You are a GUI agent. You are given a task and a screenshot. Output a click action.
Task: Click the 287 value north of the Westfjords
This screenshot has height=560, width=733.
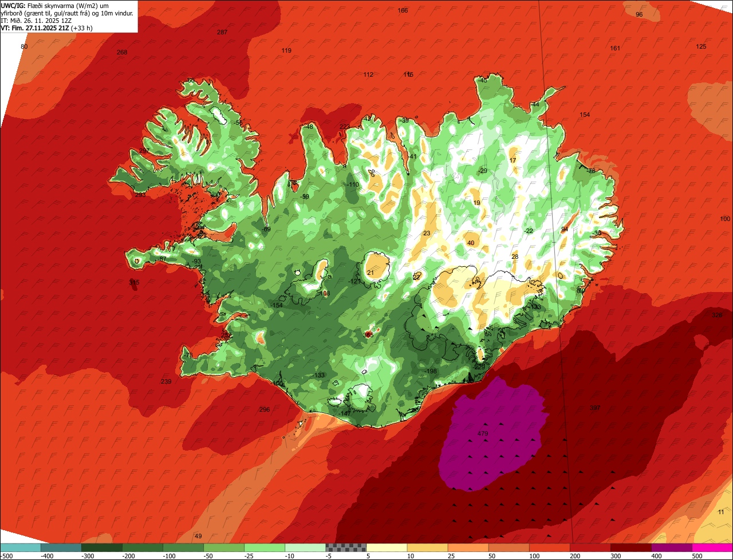pyautogui.click(x=222, y=32)
